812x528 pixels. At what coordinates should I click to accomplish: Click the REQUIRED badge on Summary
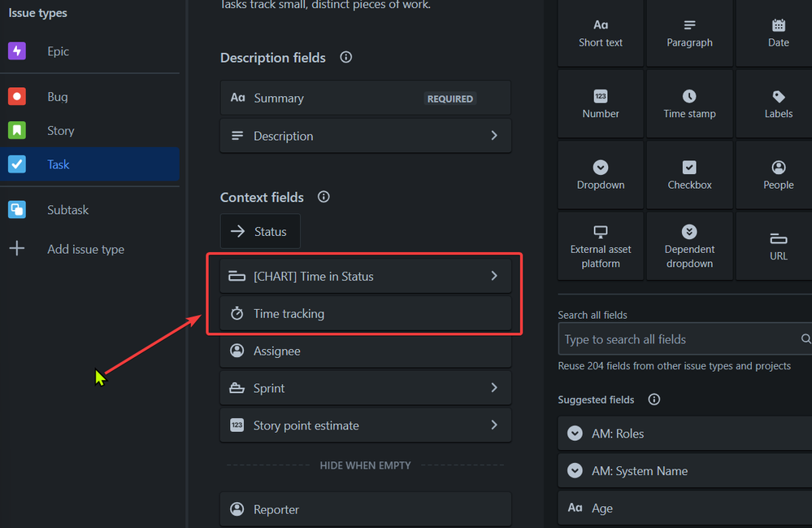click(450, 98)
